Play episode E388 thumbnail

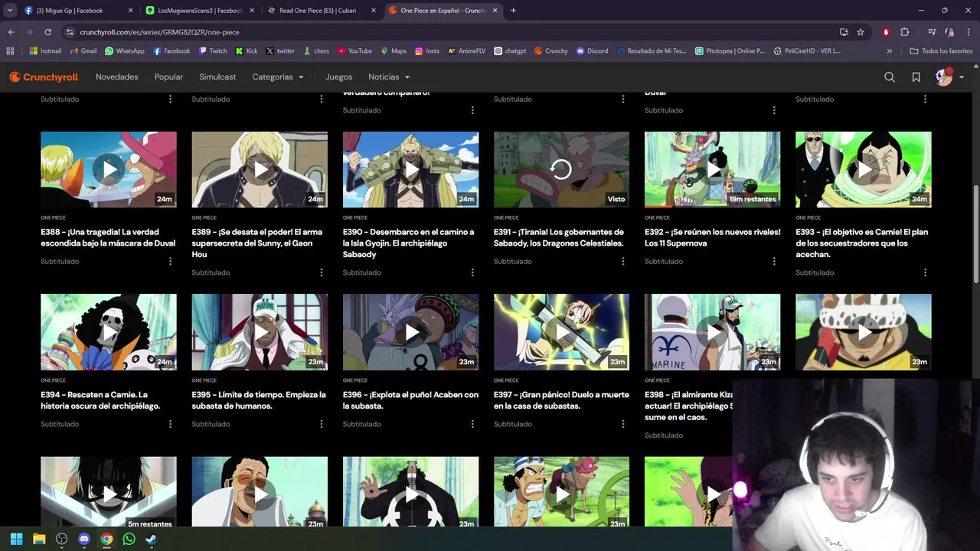[x=109, y=169]
